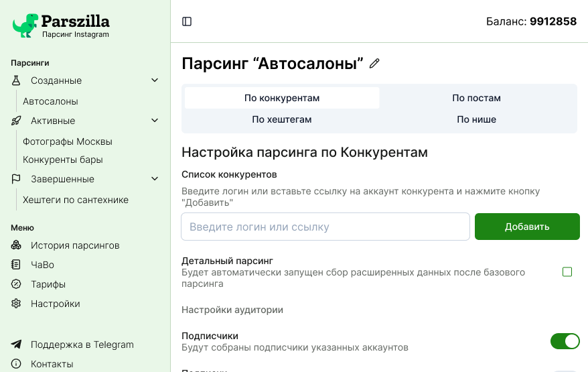Collapse the Активные section chevron
This screenshot has height=372, width=588.
[155, 121]
